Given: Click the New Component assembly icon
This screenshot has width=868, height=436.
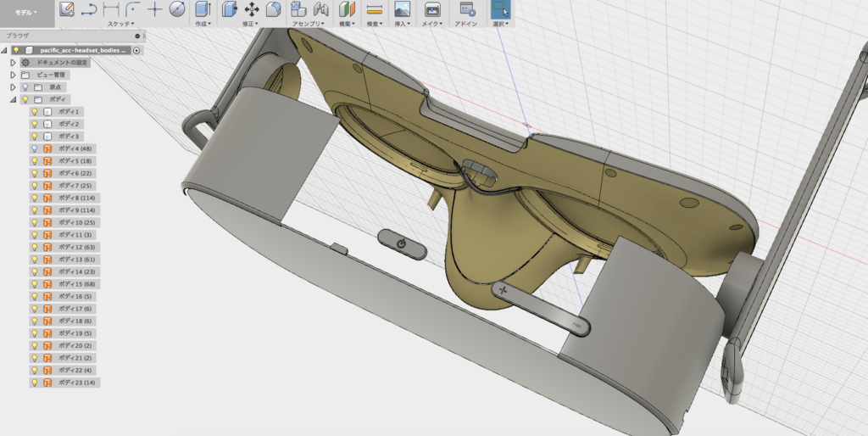Looking at the screenshot, I should click(x=298, y=8).
